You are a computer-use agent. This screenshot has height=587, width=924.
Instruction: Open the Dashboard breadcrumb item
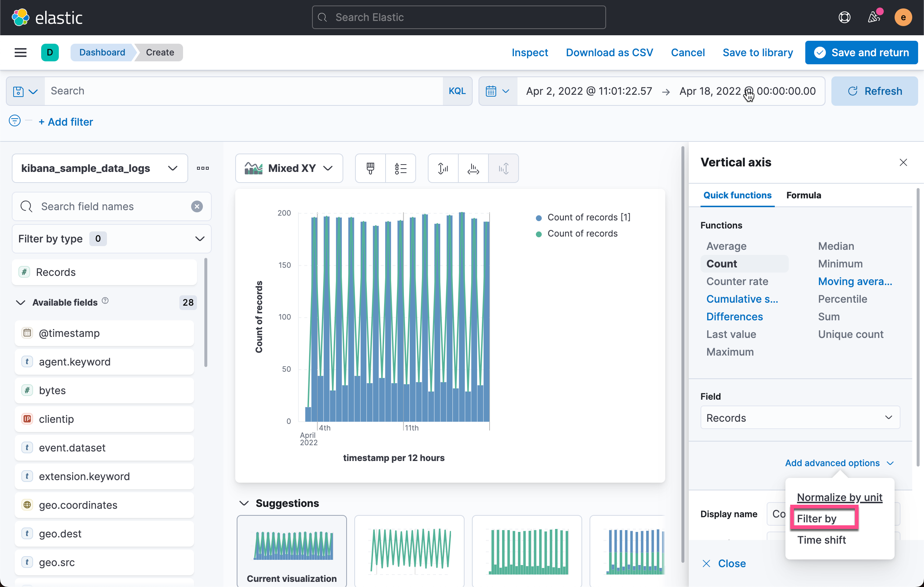tap(102, 52)
